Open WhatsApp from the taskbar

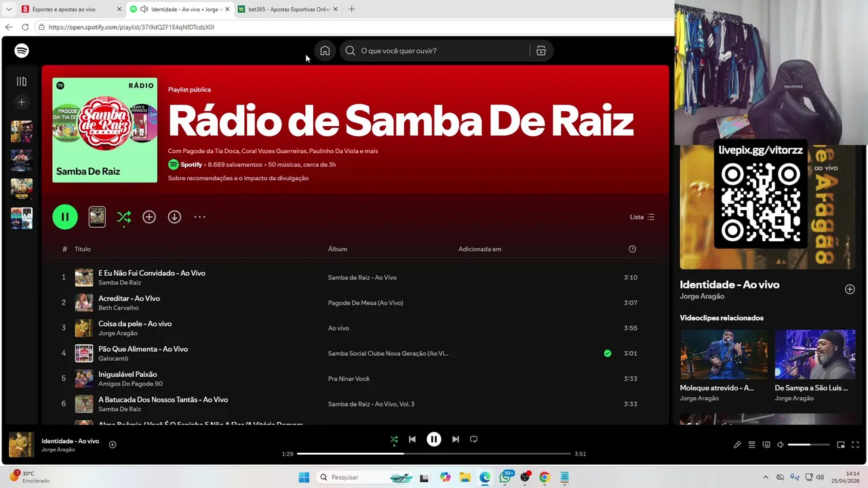pos(505,477)
